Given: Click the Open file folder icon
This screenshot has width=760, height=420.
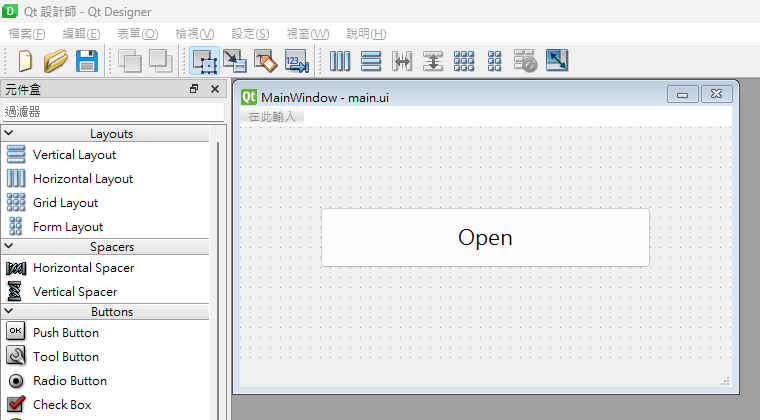Looking at the screenshot, I should (x=56, y=61).
